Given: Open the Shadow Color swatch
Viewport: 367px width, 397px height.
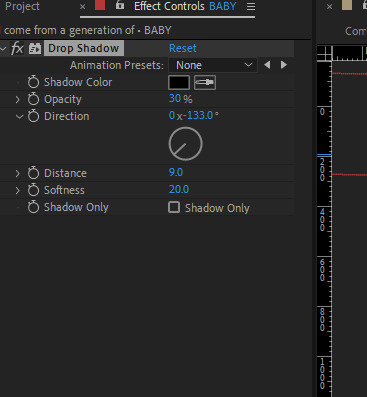Looking at the screenshot, I should (179, 82).
